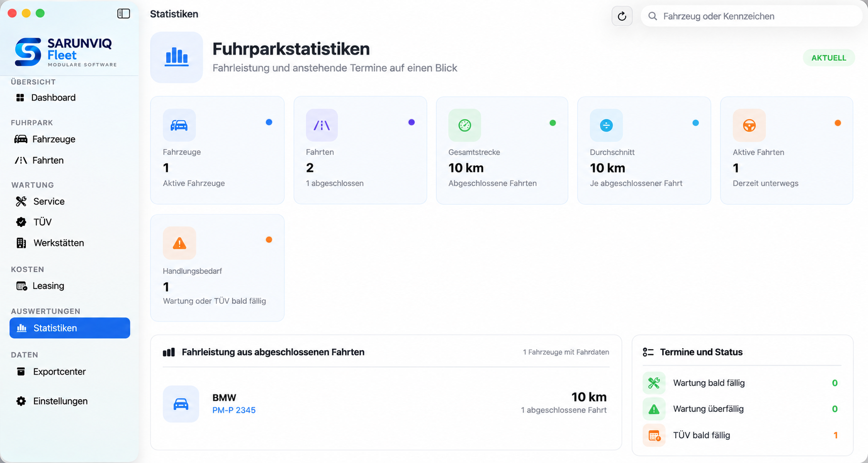Viewport: 868px width, 463px height.
Task: Click the BMW vehicle name
Action: coord(224,397)
